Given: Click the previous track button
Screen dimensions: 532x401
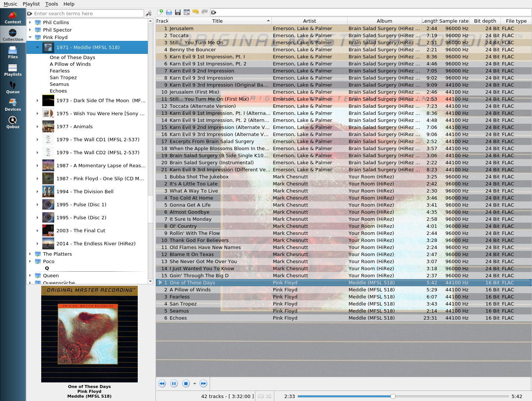Looking at the screenshot, I should pyautogui.click(x=162, y=384).
